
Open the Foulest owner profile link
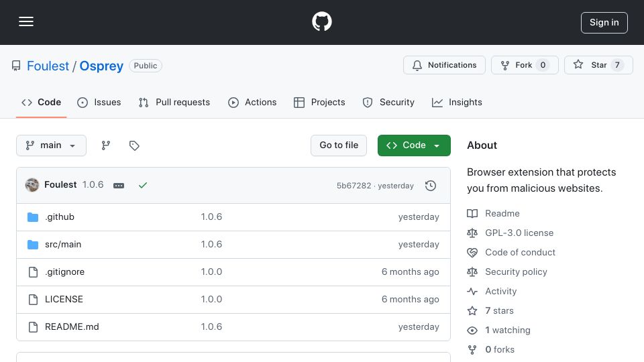pyautogui.click(x=48, y=66)
